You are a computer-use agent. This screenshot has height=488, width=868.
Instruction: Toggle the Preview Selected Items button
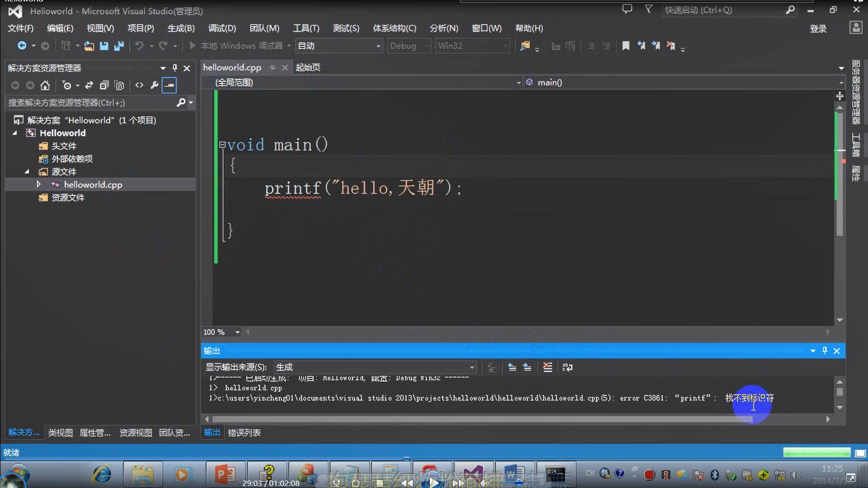tap(169, 85)
